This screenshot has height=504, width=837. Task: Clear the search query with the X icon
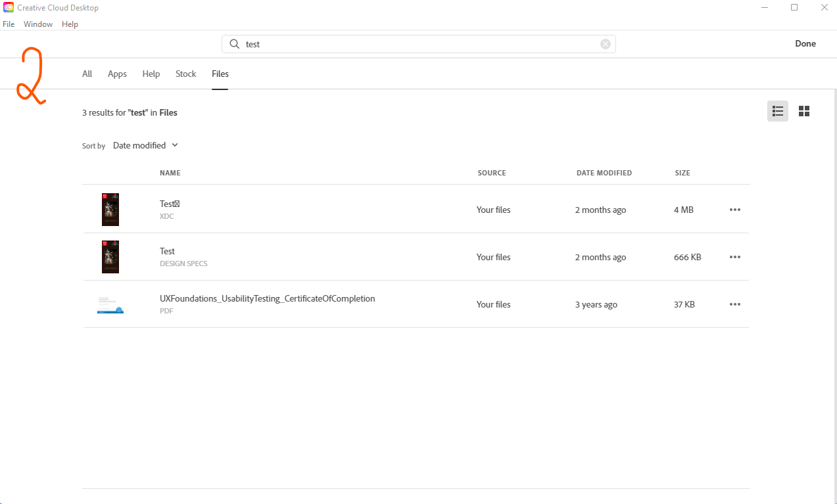[605, 44]
